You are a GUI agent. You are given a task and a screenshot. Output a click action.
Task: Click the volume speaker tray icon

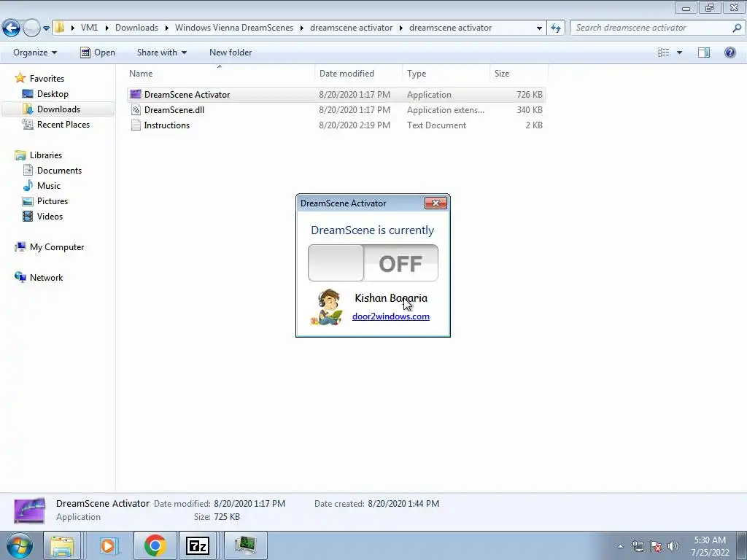(x=673, y=546)
